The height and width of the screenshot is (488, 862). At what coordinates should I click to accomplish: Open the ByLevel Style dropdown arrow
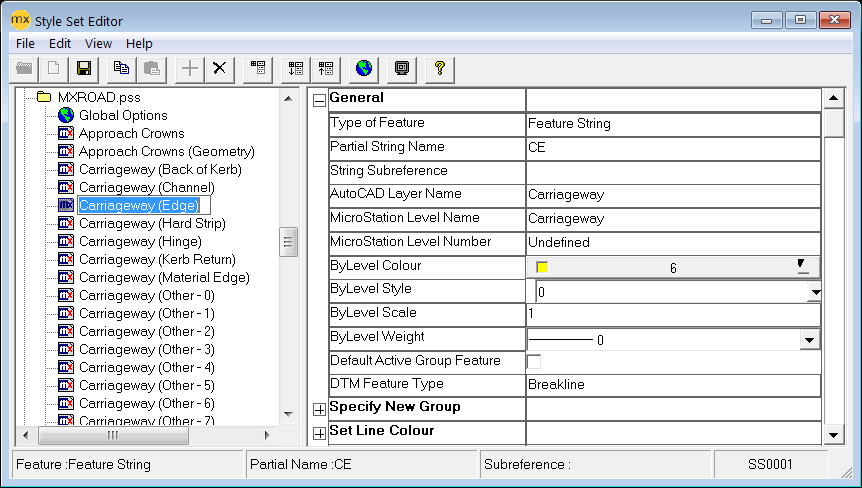[x=815, y=292]
